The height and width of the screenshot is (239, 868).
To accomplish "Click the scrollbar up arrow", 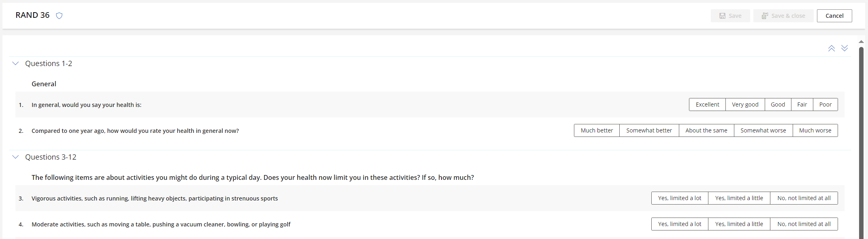I will [x=861, y=42].
